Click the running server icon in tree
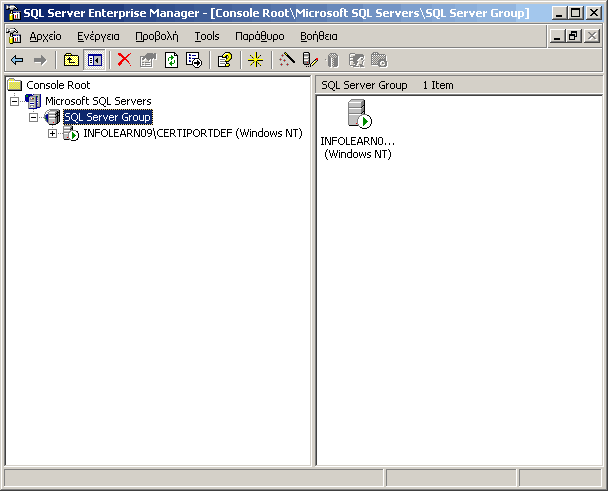 [71, 133]
